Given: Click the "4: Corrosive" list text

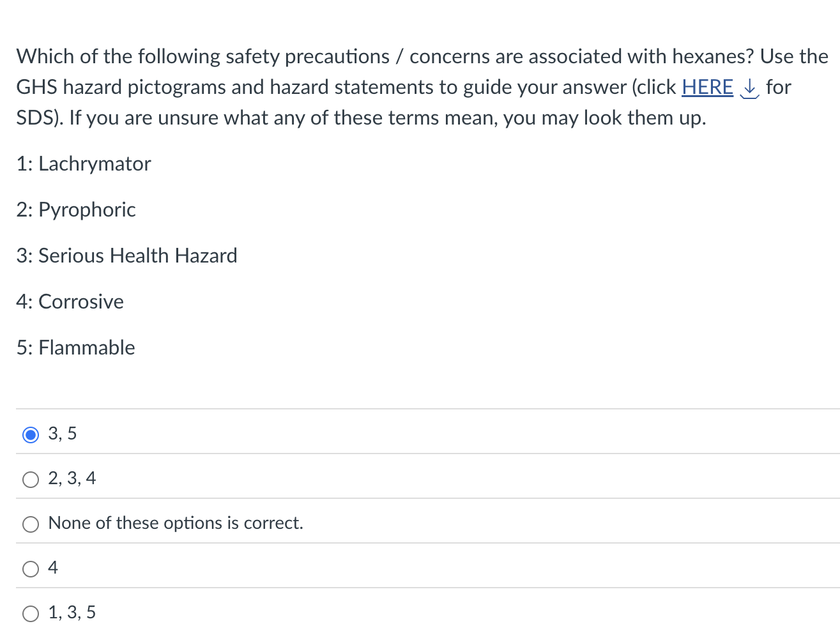Looking at the screenshot, I should pos(70,301).
